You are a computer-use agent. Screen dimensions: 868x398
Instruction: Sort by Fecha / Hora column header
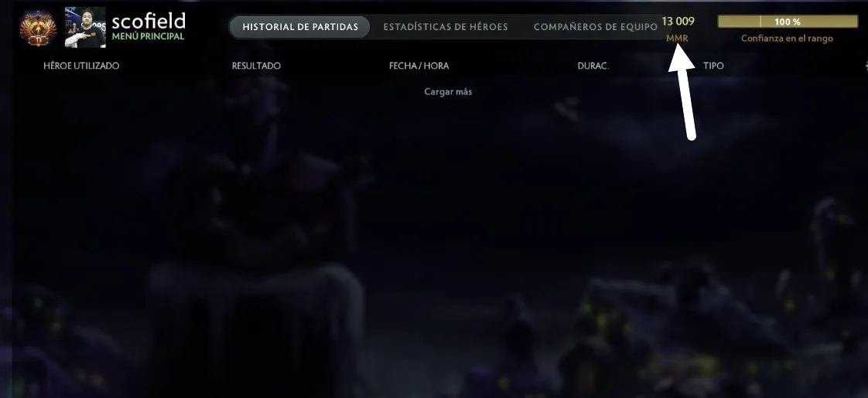click(x=419, y=66)
